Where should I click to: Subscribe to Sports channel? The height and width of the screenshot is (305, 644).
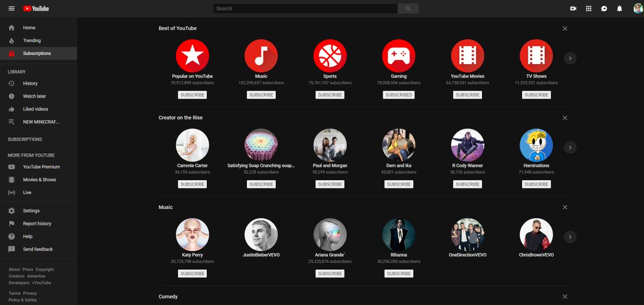(330, 95)
